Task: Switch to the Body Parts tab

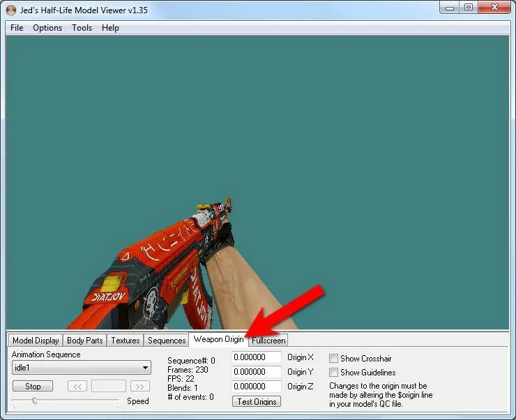Action: [x=84, y=341]
